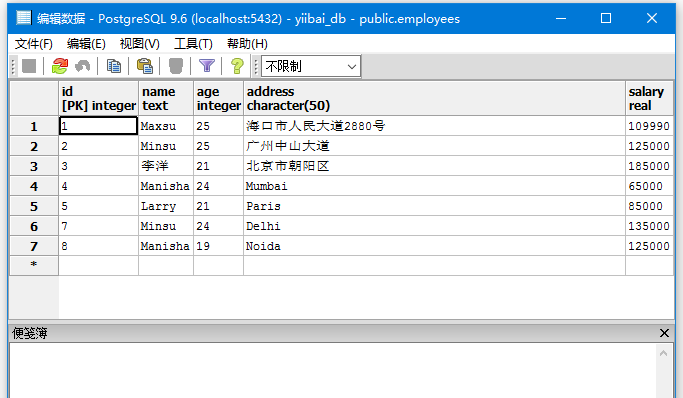Click the address column header
The image size is (683, 398).
pos(434,98)
